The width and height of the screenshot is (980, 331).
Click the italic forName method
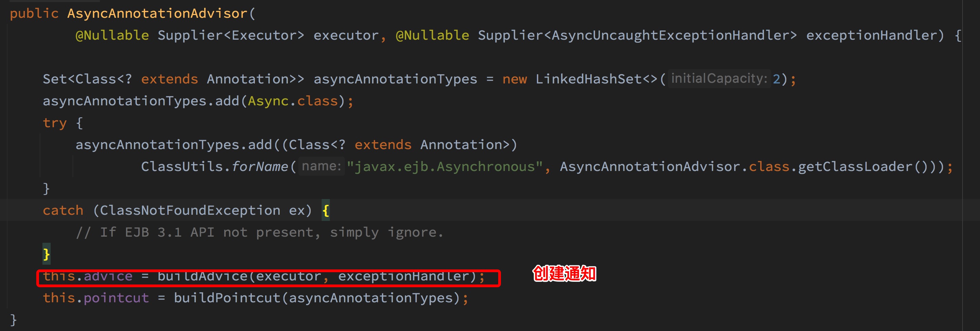click(260, 167)
